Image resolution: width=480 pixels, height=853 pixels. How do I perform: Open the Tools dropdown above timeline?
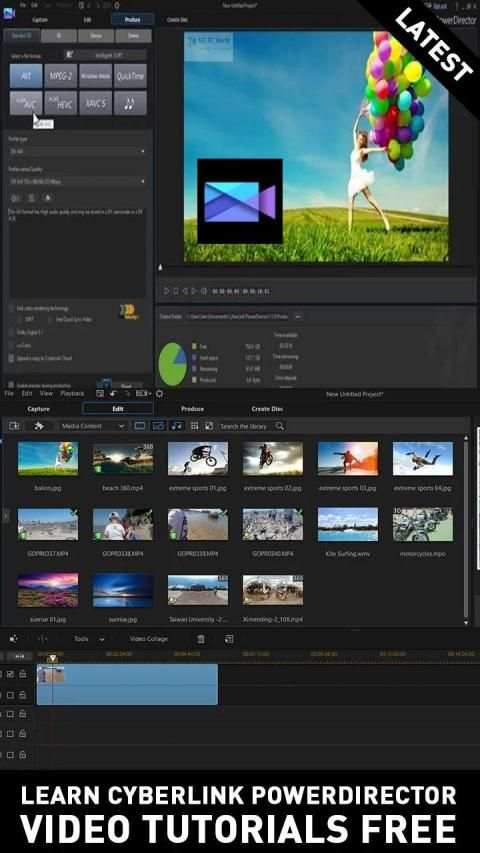(90, 639)
